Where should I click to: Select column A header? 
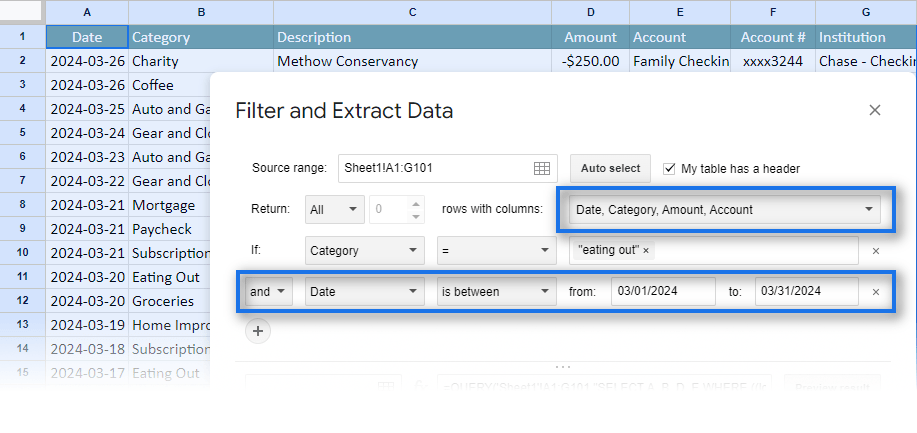[x=87, y=12]
